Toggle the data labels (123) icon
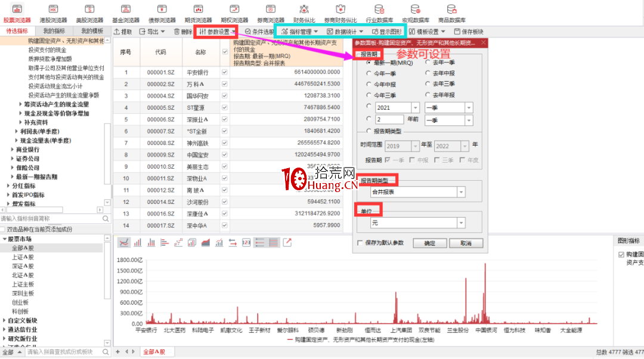The image size is (644, 359). click(x=246, y=243)
